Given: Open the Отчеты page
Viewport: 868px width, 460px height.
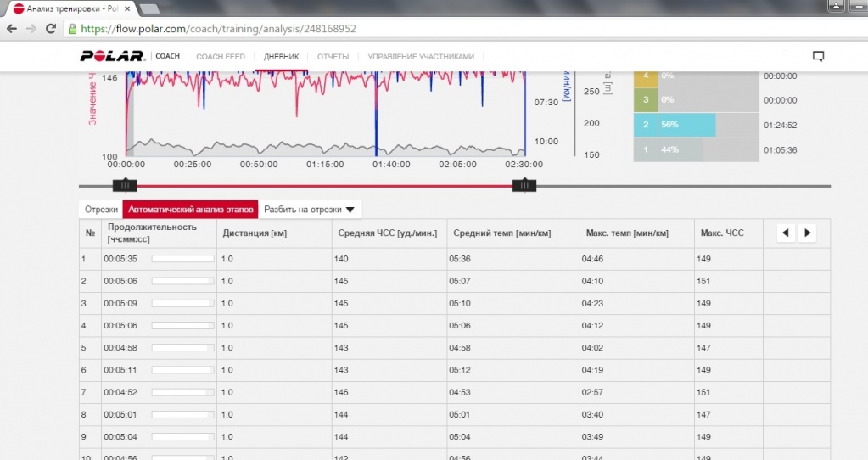Looking at the screenshot, I should click(333, 57).
